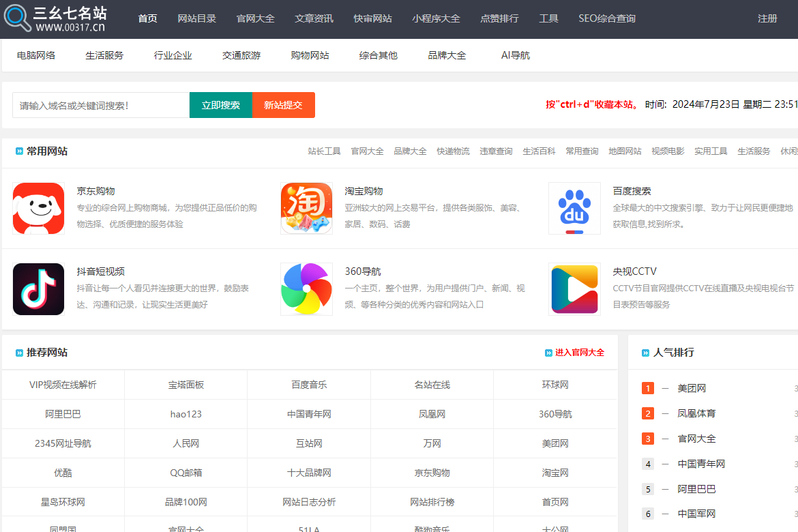The height and width of the screenshot is (532, 798).
Task: Go to 首页 in the top navigation
Action: [x=147, y=19]
